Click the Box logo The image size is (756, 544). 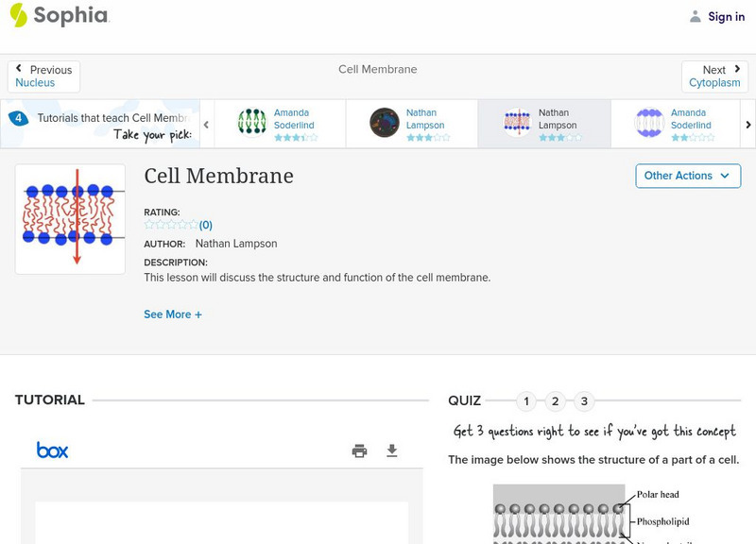click(52, 450)
